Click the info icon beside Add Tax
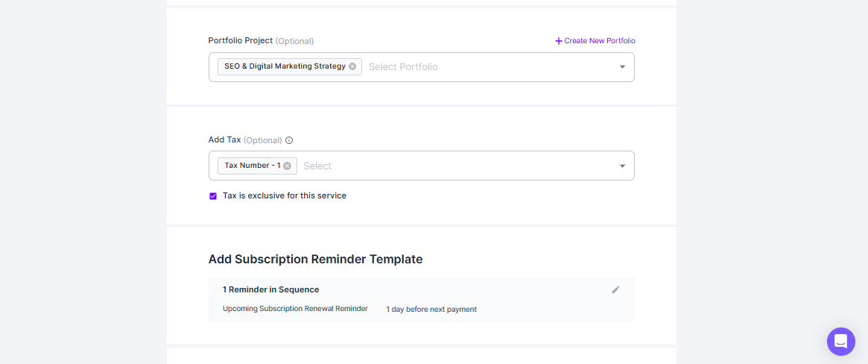868x364 pixels. tap(289, 140)
